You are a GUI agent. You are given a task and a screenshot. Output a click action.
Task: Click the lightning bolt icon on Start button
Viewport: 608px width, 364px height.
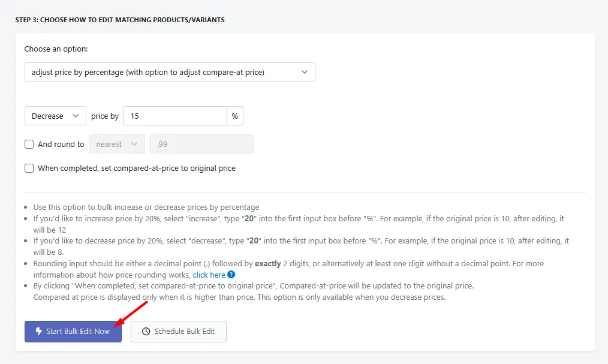(x=39, y=332)
